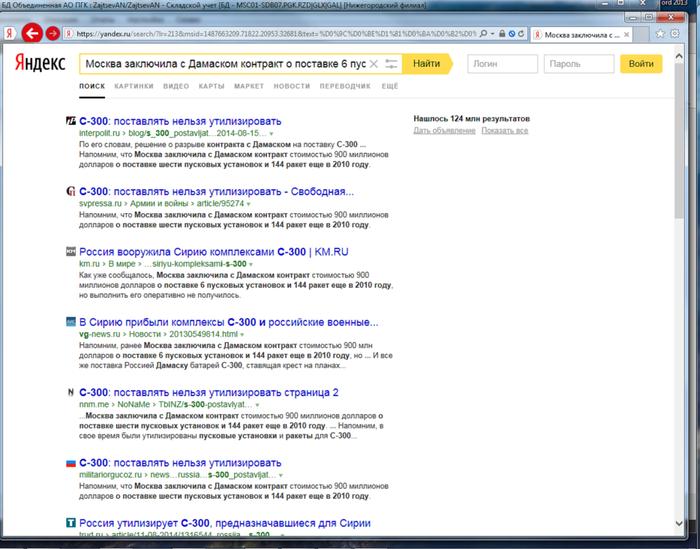The width and height of the screenshot is (700, 549).
Task: Click the browser back arrow button
Action: click(x=32, y=33)
